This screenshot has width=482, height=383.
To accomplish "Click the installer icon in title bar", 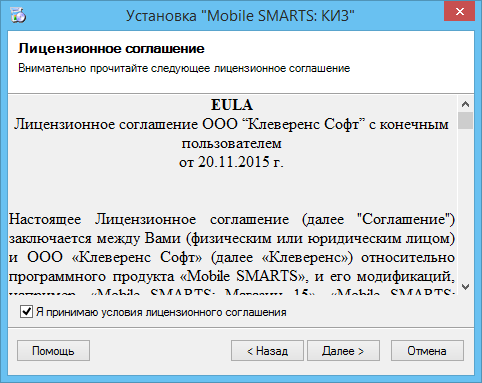I will coord(18,15).
